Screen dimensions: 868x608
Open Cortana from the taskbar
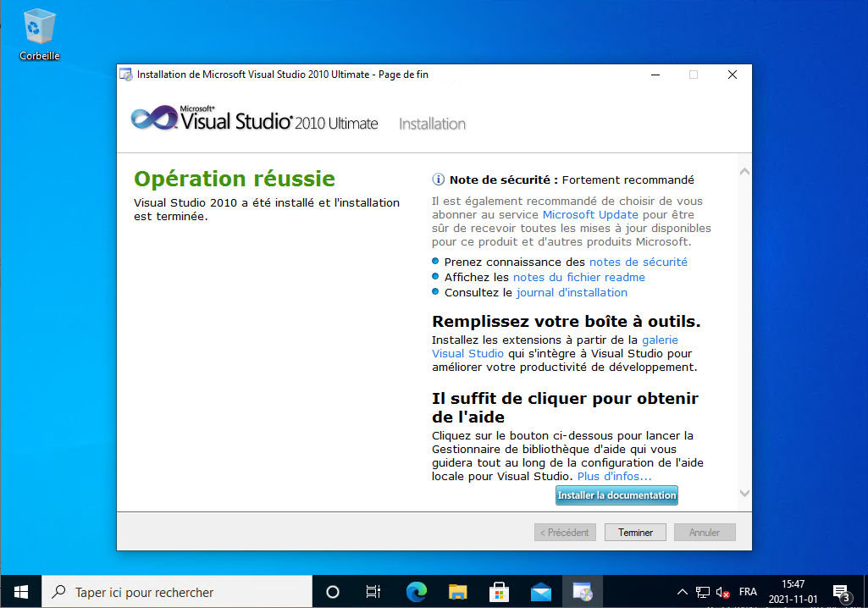(x=333, y=592)
